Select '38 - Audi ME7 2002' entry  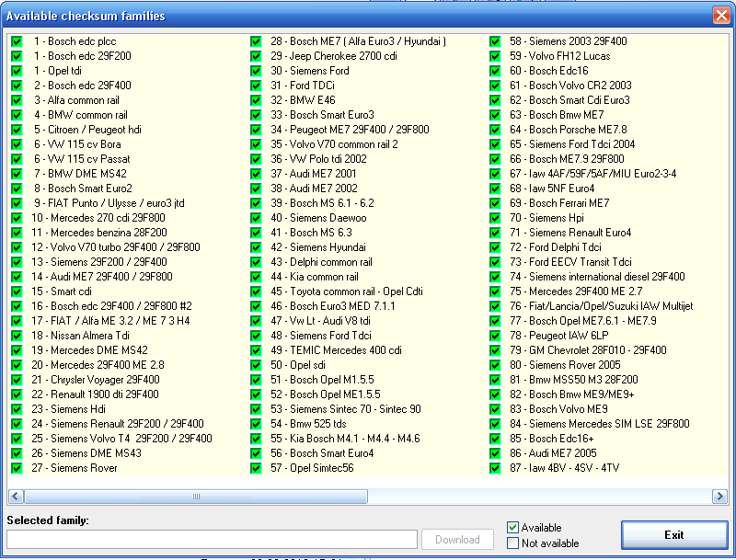(x=314, y=189)
